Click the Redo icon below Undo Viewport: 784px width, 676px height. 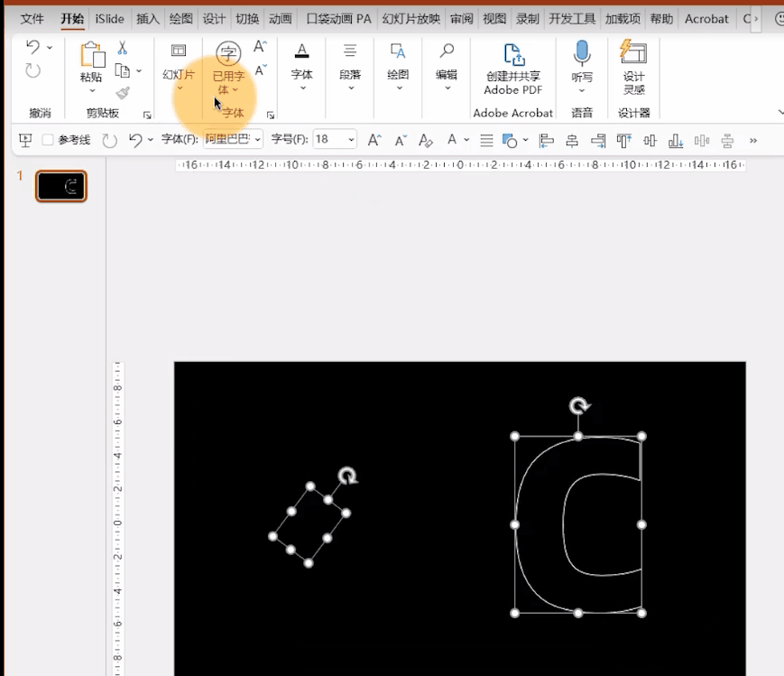[x=33, y=70]
